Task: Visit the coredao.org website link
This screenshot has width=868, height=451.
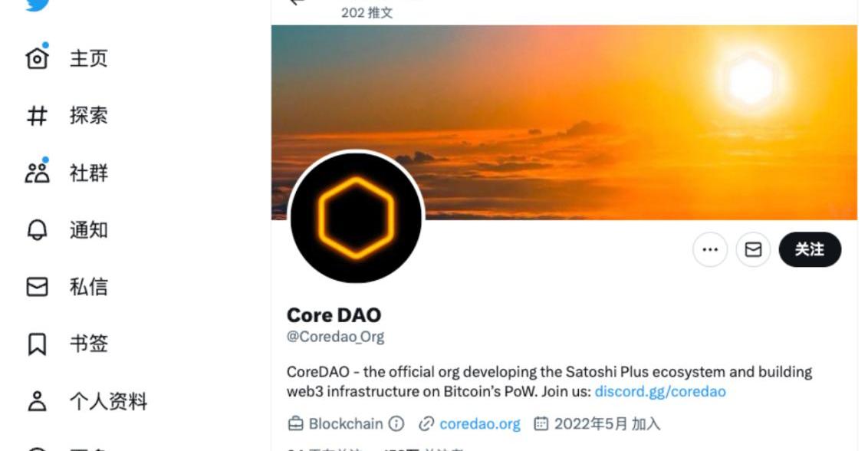Action: 479,424
